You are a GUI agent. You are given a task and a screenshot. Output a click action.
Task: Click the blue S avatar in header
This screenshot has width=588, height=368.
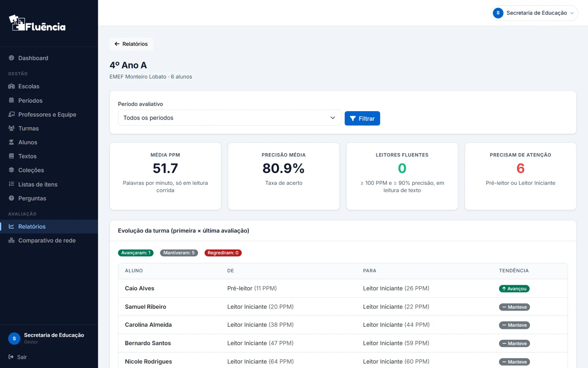[498, 13]
